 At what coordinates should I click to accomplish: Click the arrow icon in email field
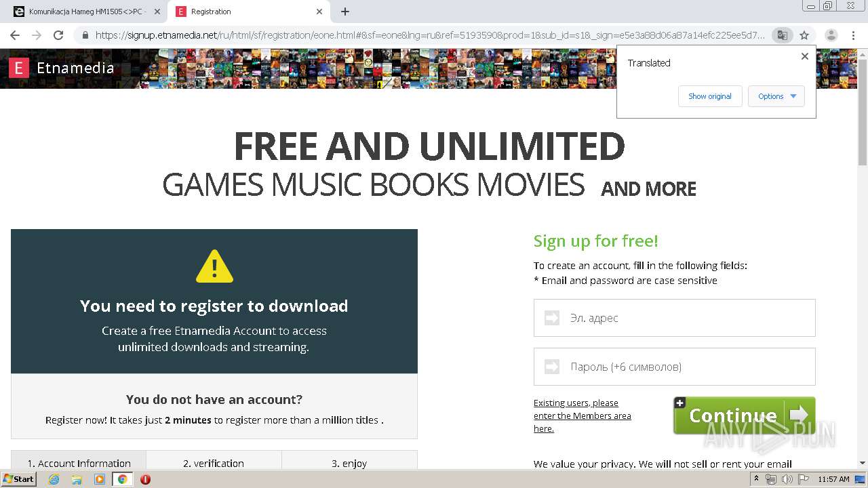tap(552, 318)
